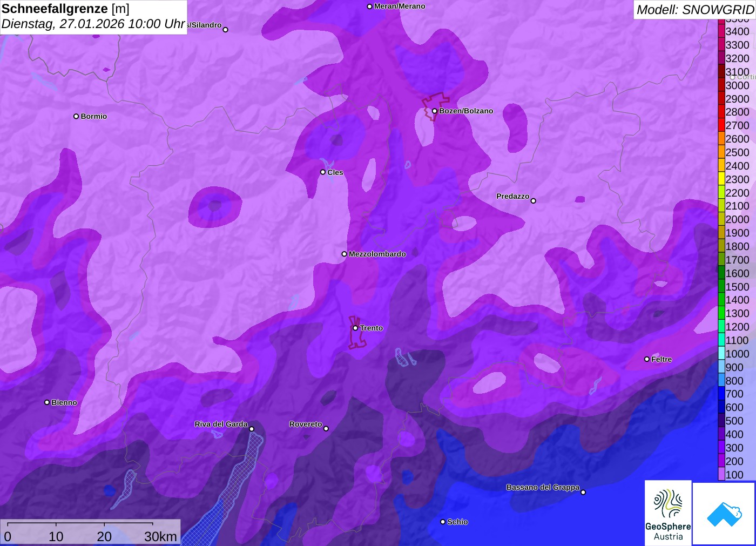756x546 pixels.
Task: Click the 3400 legend value
Action: [737, 31]
